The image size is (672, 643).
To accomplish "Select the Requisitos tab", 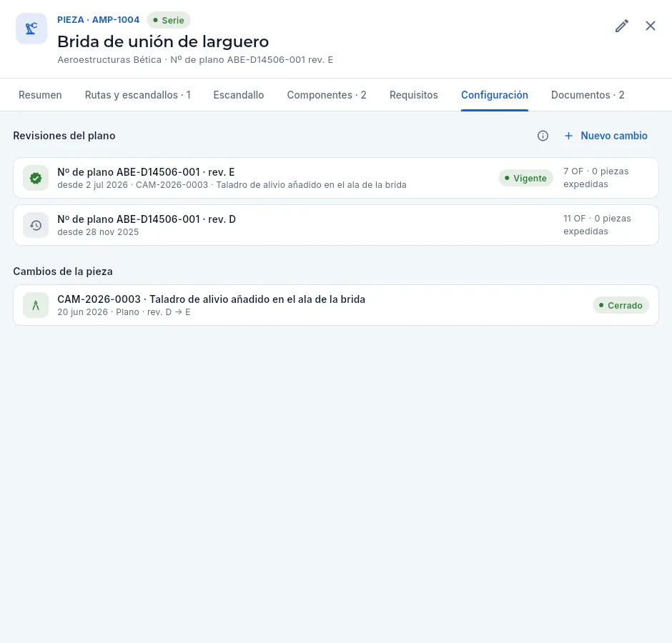I will click(414, 95).
